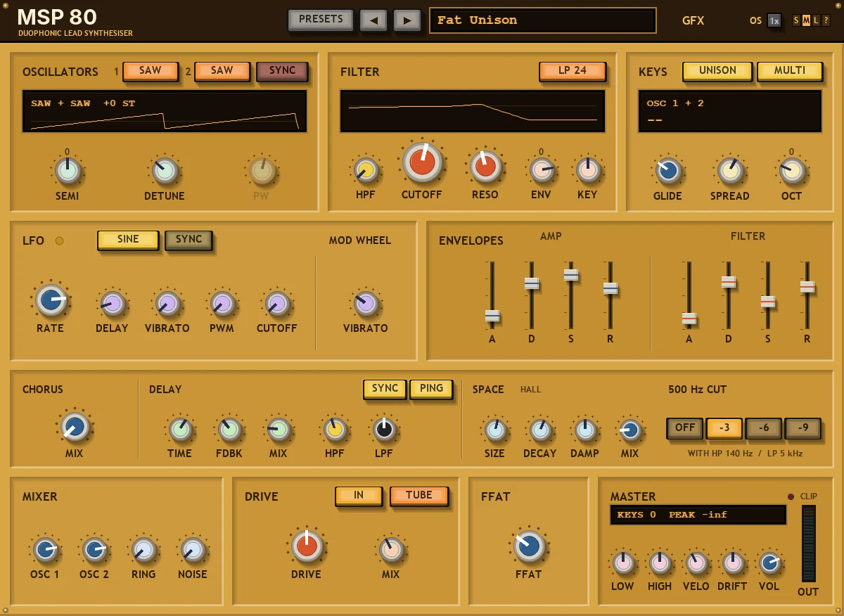Click the RESO knob
Image resolution: width=844 pixels, height=616 pixels.
click(485, 167)
